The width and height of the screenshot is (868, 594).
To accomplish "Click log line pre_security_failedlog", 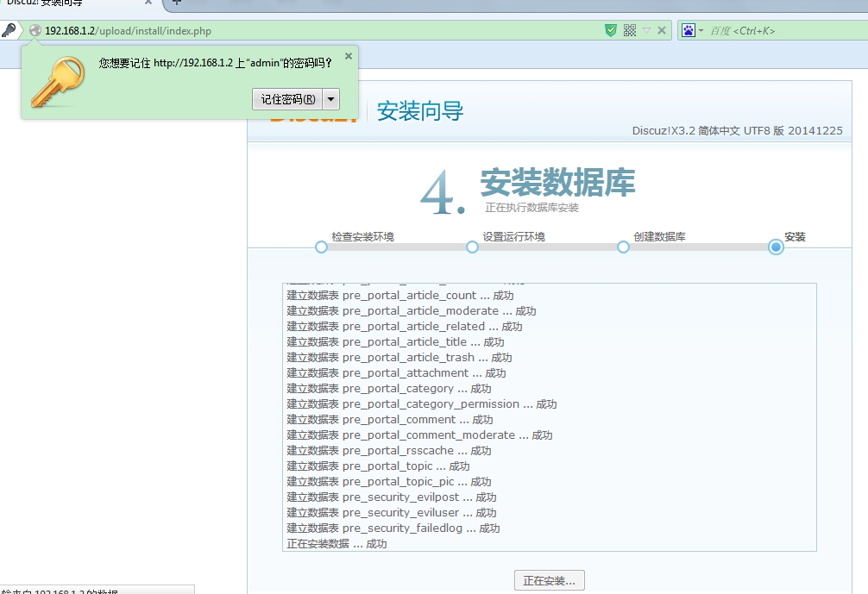I will (393, 528).
